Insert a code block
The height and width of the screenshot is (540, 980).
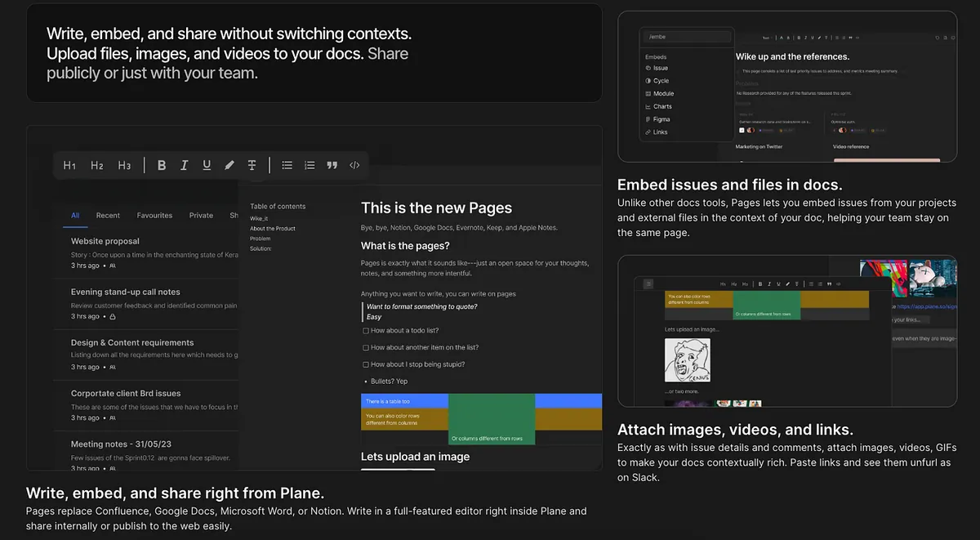pos(354,165)
